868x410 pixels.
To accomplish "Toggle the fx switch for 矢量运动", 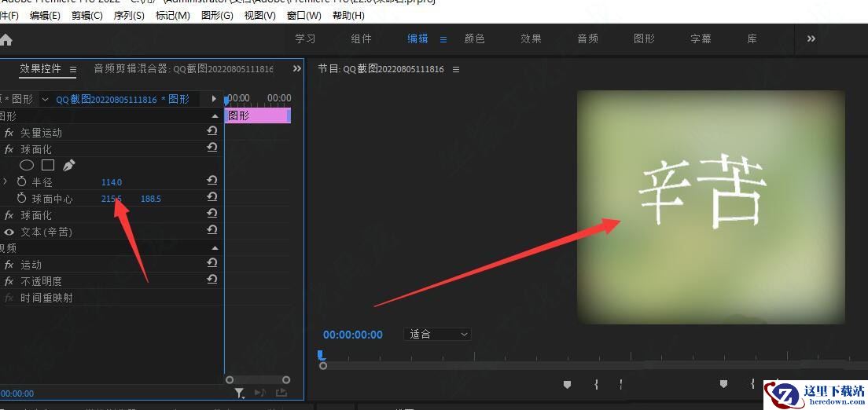I will 9,133.
